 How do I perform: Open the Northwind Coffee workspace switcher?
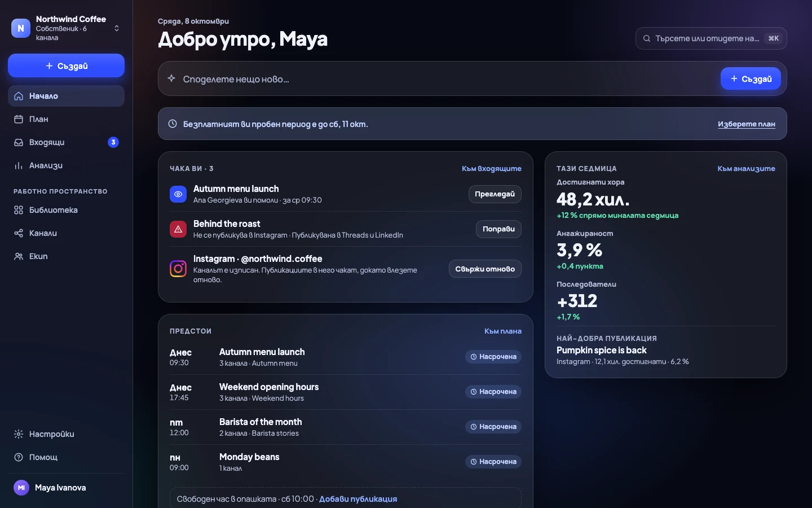coord(66,28)
